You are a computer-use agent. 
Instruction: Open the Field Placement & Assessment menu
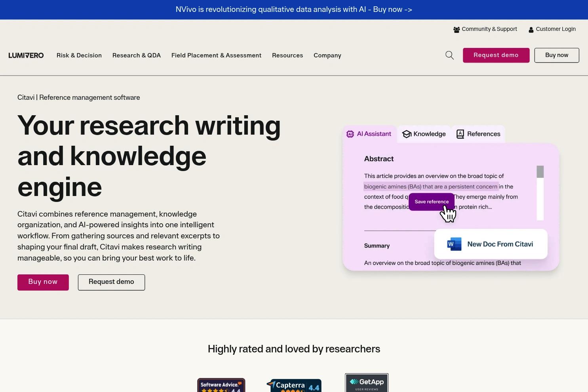[x=216, y=55]
